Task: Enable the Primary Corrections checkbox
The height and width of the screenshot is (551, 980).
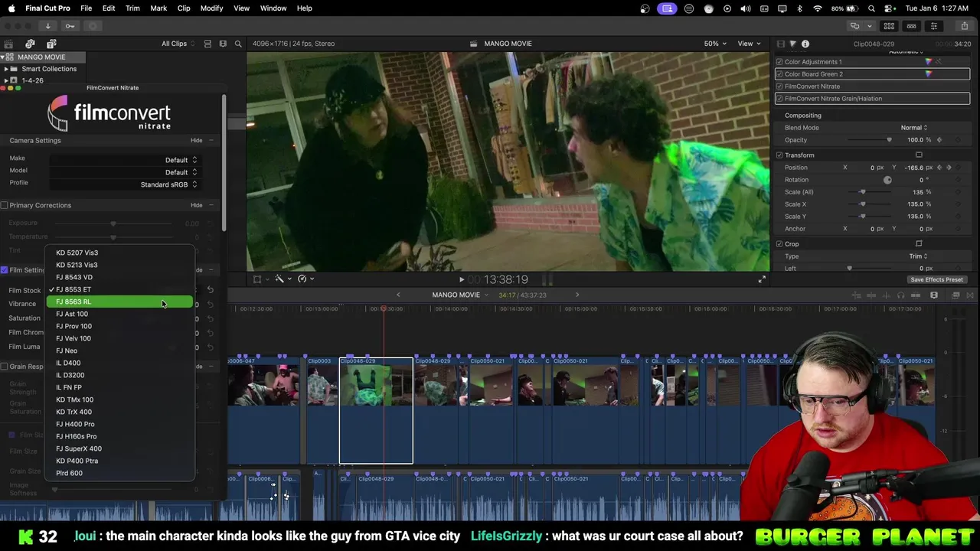Action: [x=5, y=205]
